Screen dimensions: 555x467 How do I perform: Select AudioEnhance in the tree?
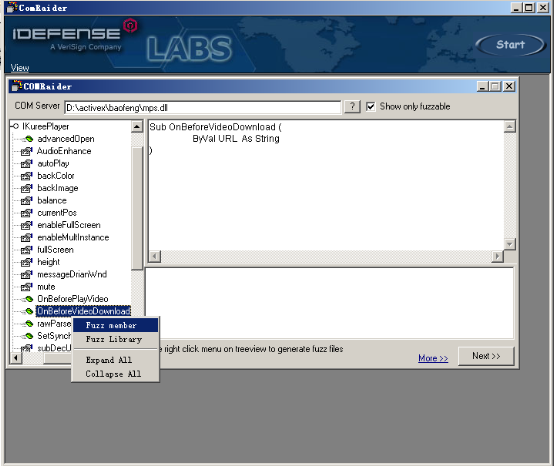point(64,151)
